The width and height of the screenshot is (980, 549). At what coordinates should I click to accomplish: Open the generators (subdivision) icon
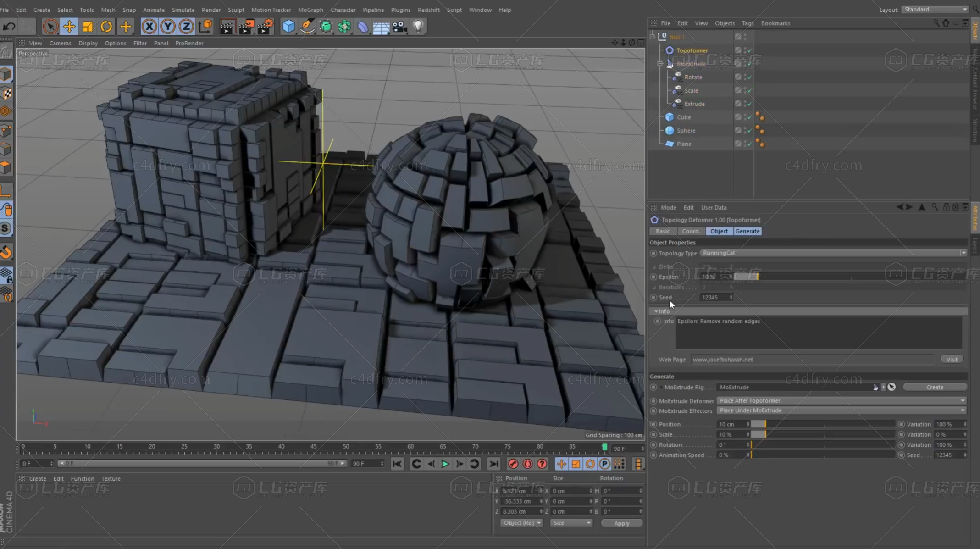tap(326, 27)
